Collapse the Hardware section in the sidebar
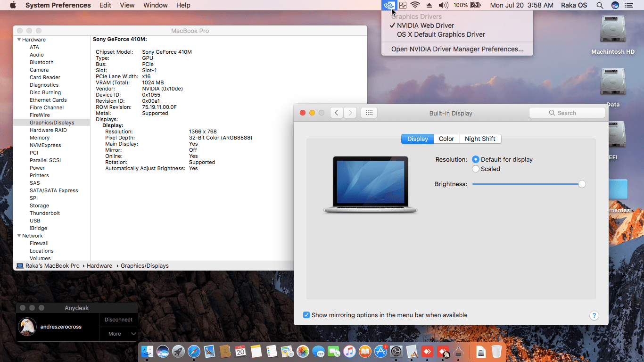The image size is (644, 362). coord(19,40)
